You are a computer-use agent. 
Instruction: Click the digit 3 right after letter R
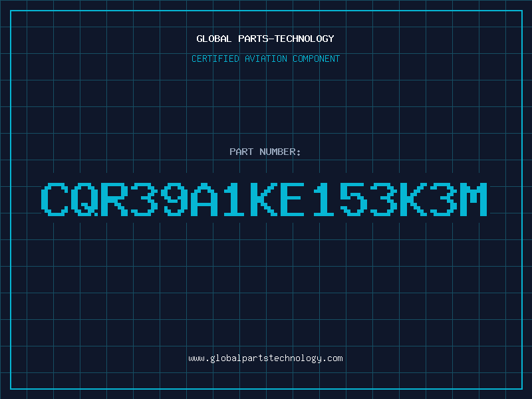pos(144,199)
